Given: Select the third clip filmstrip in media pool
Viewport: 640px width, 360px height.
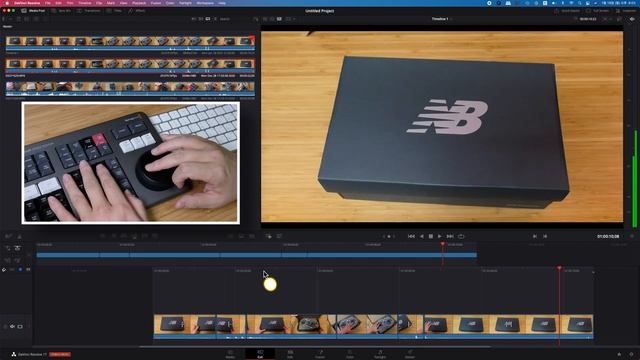Looking at the screenshot, I should pos(130,89).
